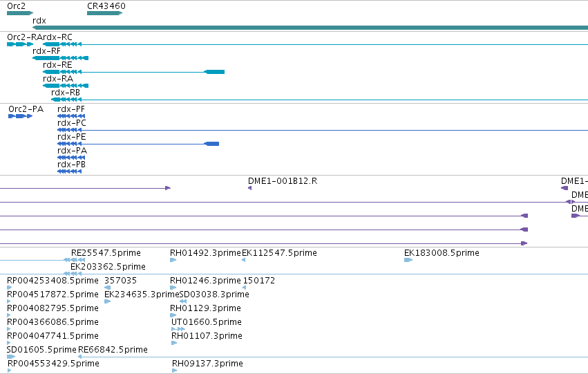Select the RP004366086.5prime label
588x374 pixels.
pyautogui.click(x=53, y=323)
